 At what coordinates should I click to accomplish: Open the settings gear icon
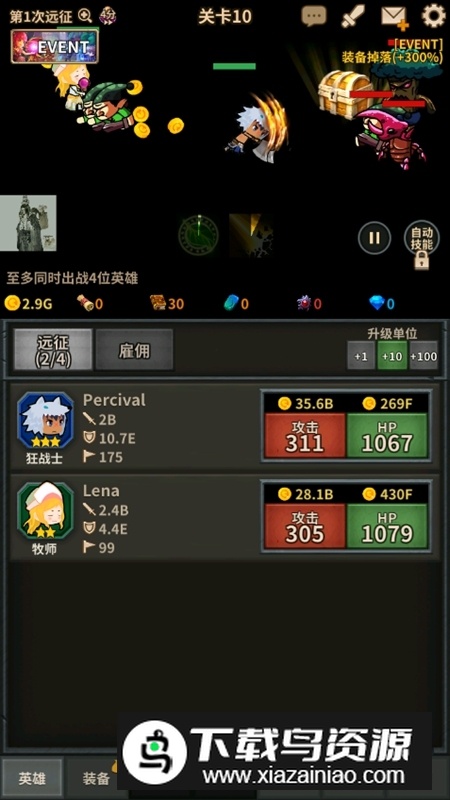point(434,16)
